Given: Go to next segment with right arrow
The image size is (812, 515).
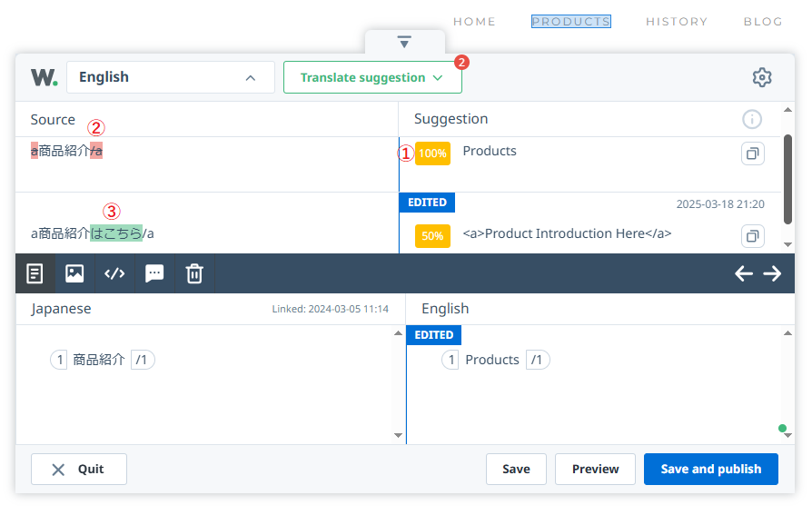Looking at the screenshot, I should [772, 273].
